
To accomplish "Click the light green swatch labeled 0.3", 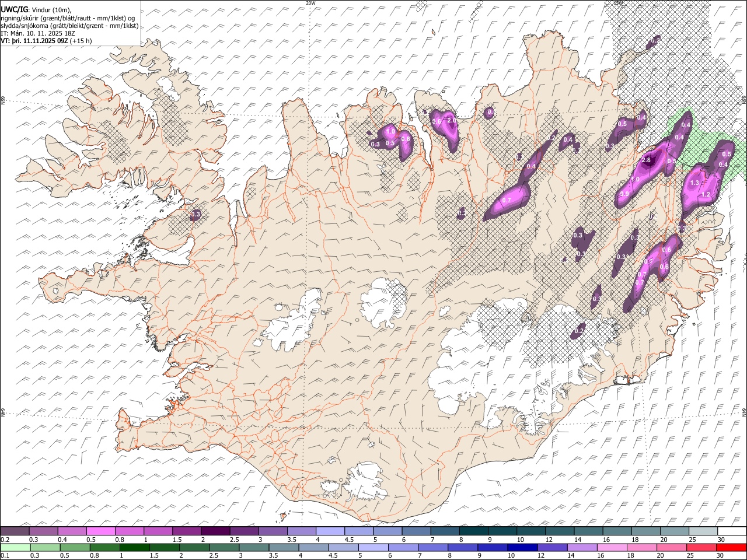I will [x=45, y=547].
